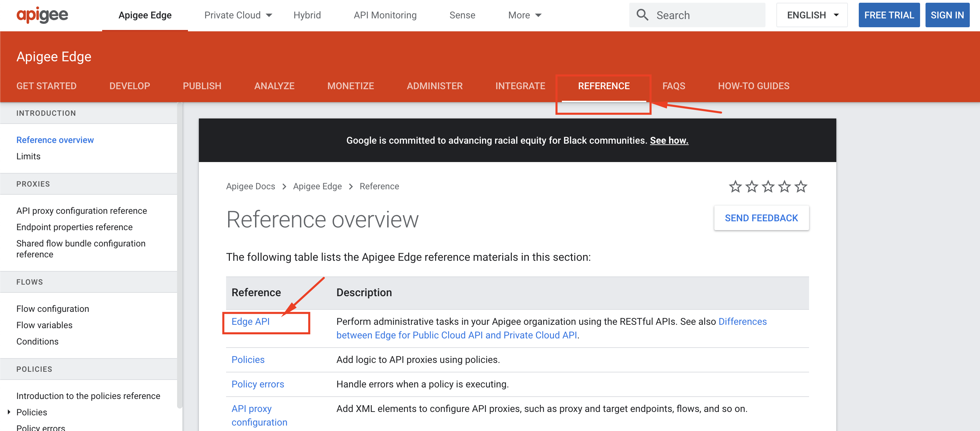Open Endpoint properties reference in sidebar
The image size is (980, 431).
coord(74,227)
